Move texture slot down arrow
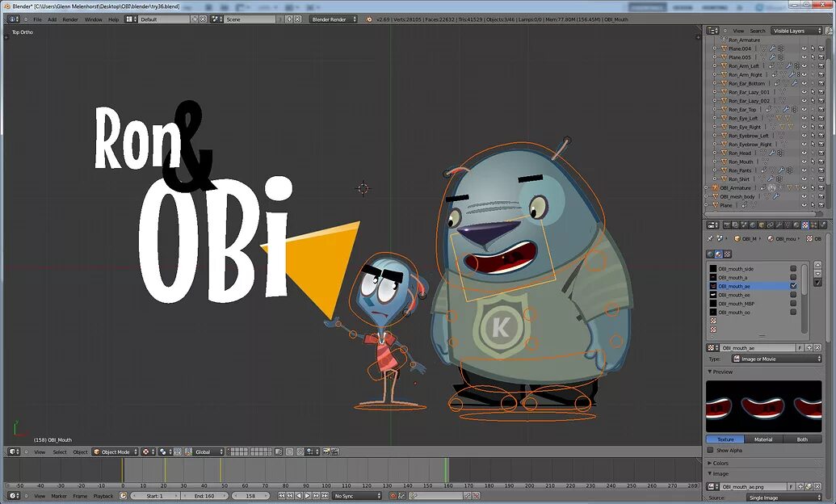836x504 pixels. (x=817, y=274)
